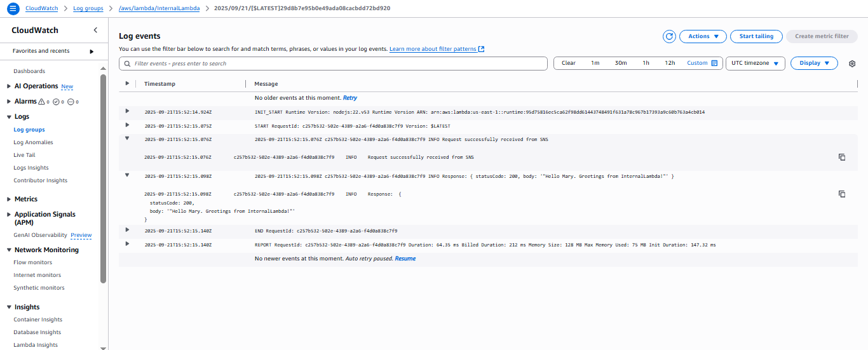Image resolution: width=868 pixels, height=350 pixels.
Task: Resume auto retry for newer events
Action: point(405,259)
